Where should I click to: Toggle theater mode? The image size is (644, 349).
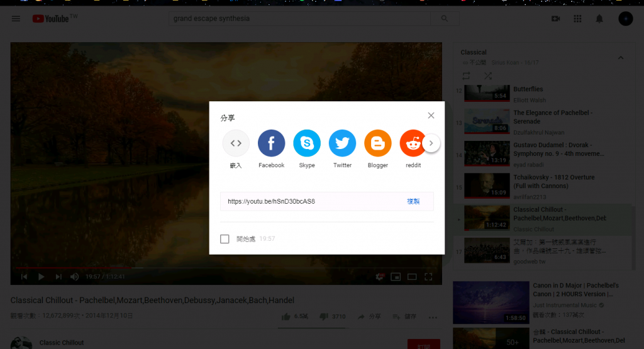(412, 277)
